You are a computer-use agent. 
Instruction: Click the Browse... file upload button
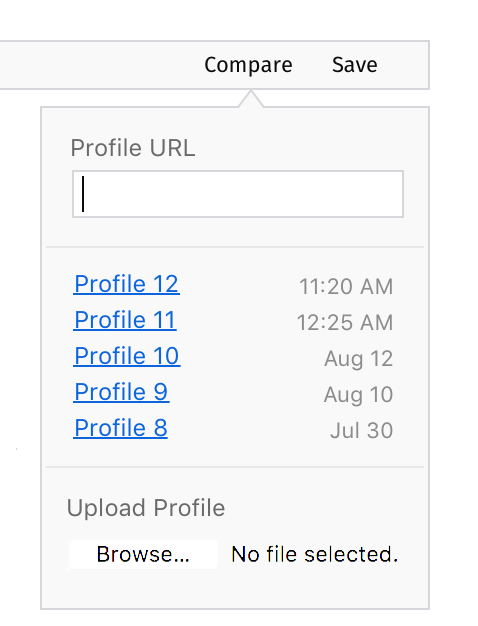pyautogui.click(x=143, y=555)
